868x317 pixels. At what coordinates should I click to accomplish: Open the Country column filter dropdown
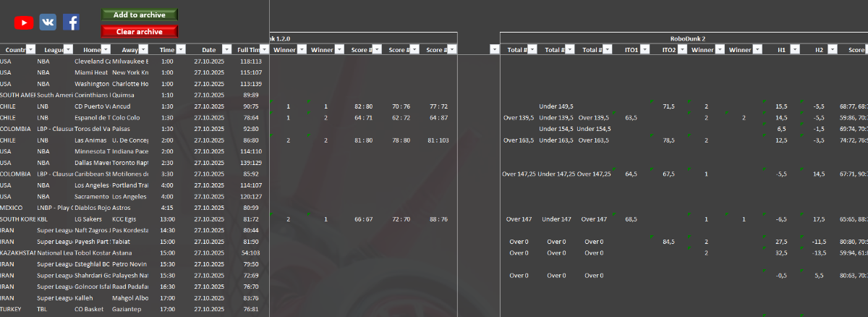pos(31,50)
